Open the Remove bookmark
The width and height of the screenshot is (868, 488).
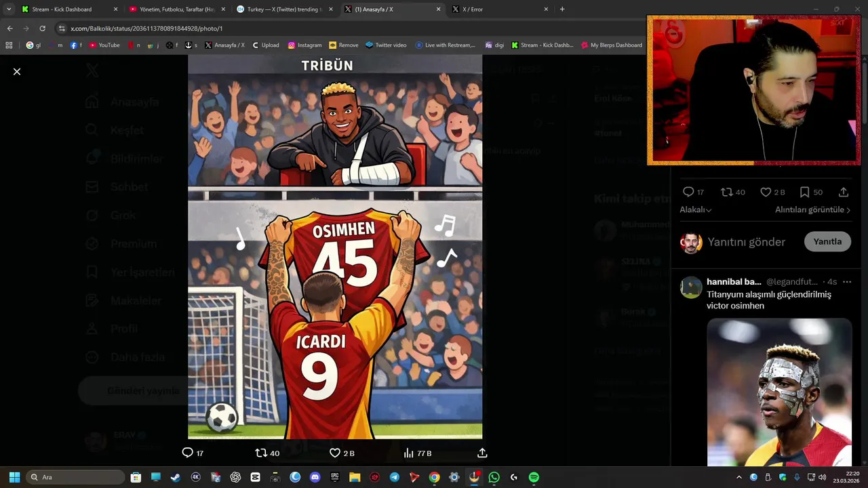(343, 45)
